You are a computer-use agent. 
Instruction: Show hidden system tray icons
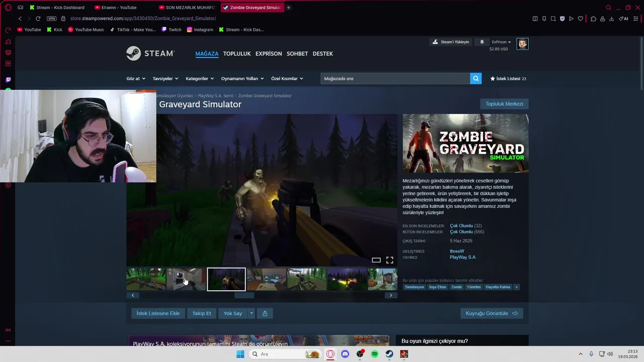tap(580, 354)
